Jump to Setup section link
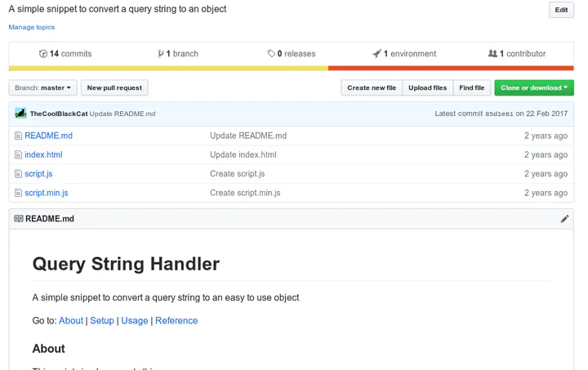The height and width of the screenshot is (370, 588). click(x=102, y=320)
